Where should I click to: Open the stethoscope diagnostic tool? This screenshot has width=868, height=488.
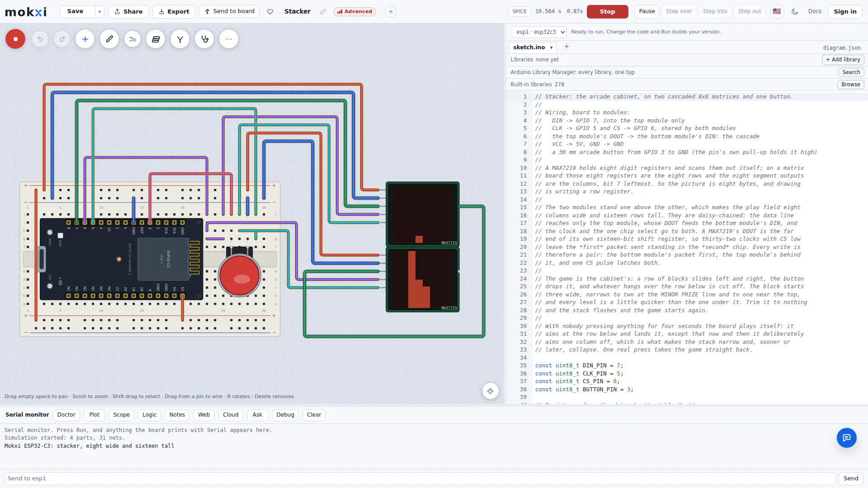pyautogui.click(x=204, y=39)
